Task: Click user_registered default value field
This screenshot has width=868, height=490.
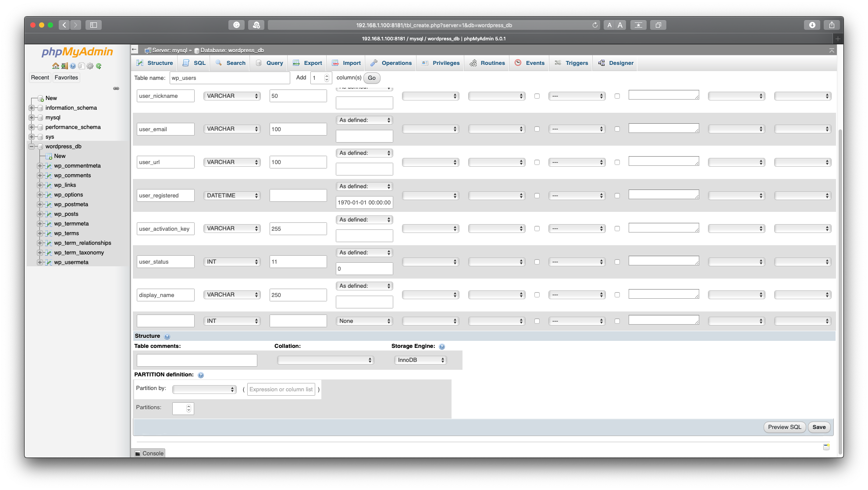Action: (364, 203)
